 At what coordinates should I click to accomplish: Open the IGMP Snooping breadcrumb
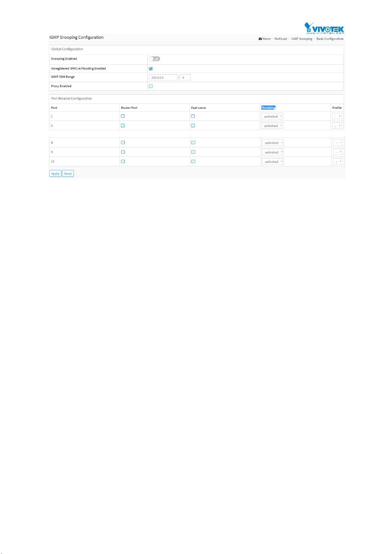[x=302, y=39]
